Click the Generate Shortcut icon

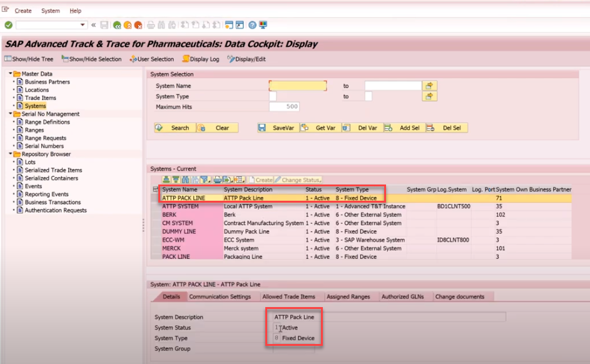tap(240, 25)
